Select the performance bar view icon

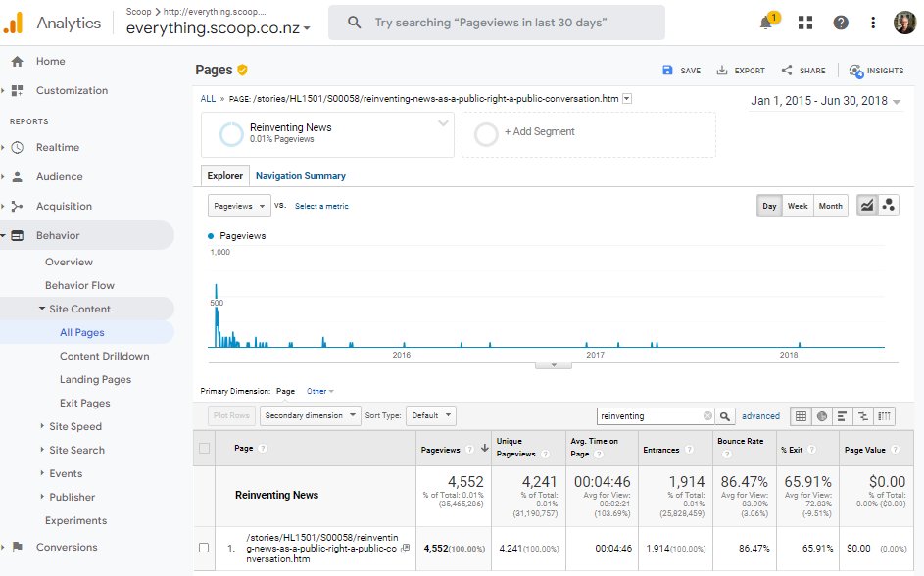[x=842, y=416]
